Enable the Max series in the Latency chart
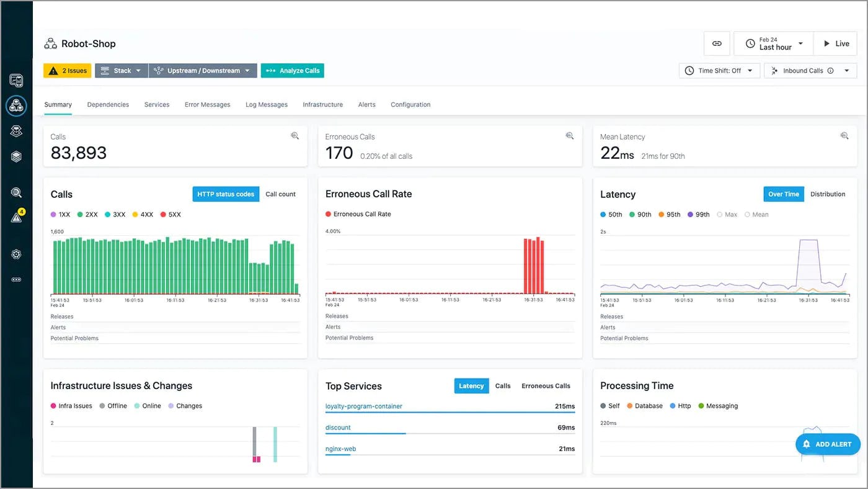The height and width of the screenshot is (489, 868). pyautogui.click(x=727, y=214)
